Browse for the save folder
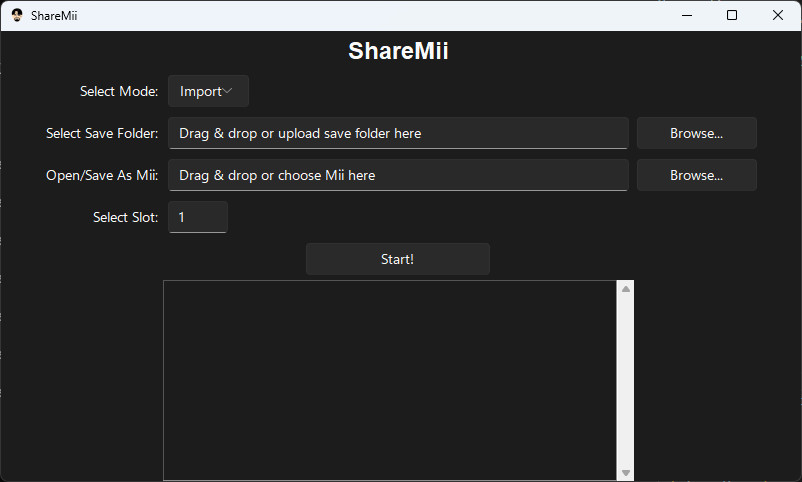 point(696,133)
